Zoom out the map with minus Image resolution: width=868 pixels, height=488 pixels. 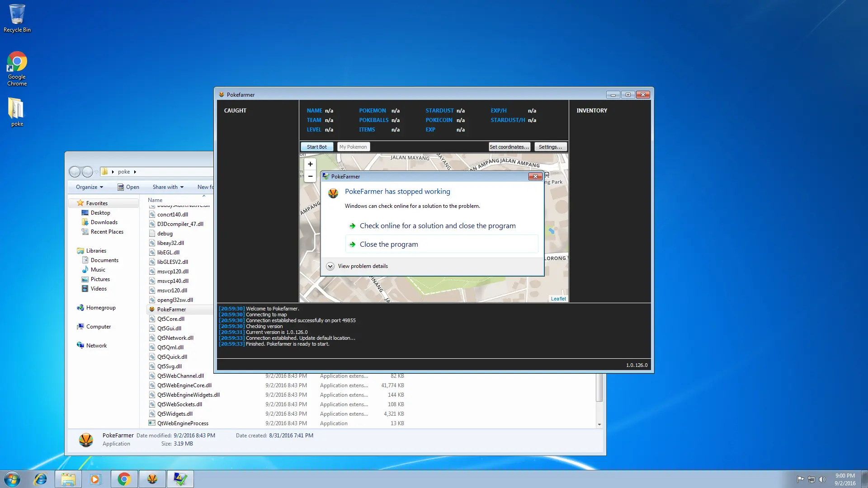pyautogui.click(x=310, y=176)
